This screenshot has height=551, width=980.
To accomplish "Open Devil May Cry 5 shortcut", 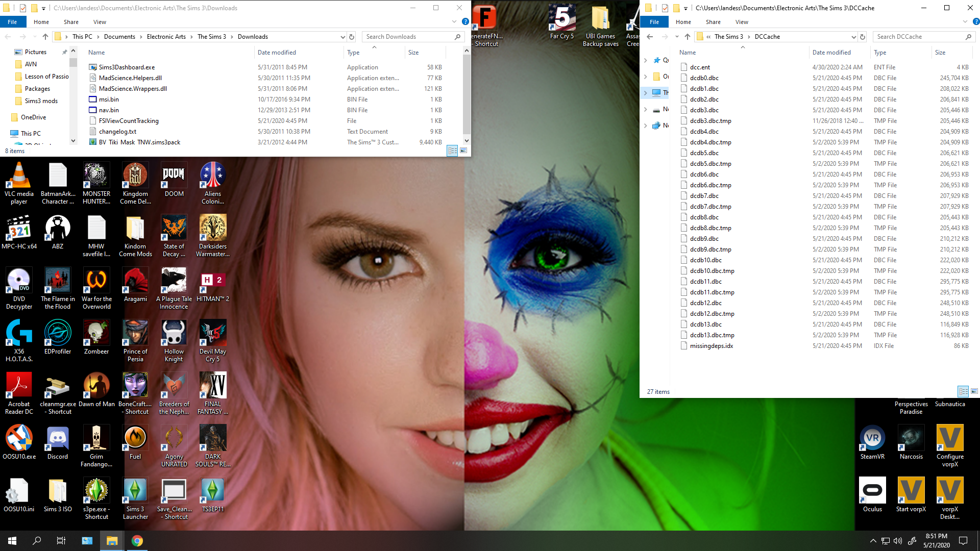I will coord(213,341).
